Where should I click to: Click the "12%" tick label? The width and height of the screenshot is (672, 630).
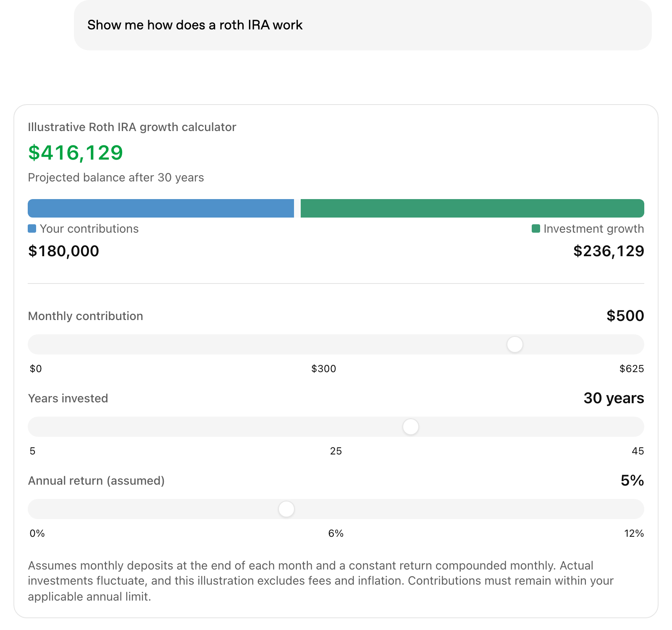pyautogui.click(x=634, y=533)
